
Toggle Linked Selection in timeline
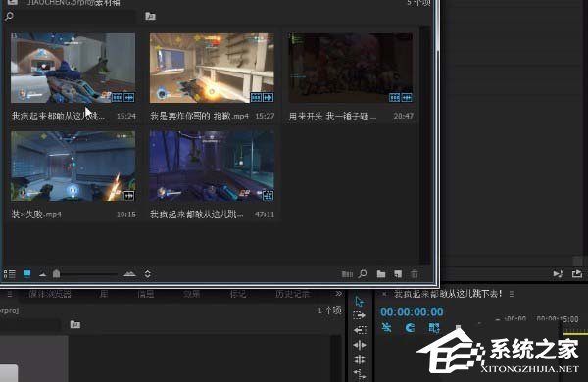[434, 328]
